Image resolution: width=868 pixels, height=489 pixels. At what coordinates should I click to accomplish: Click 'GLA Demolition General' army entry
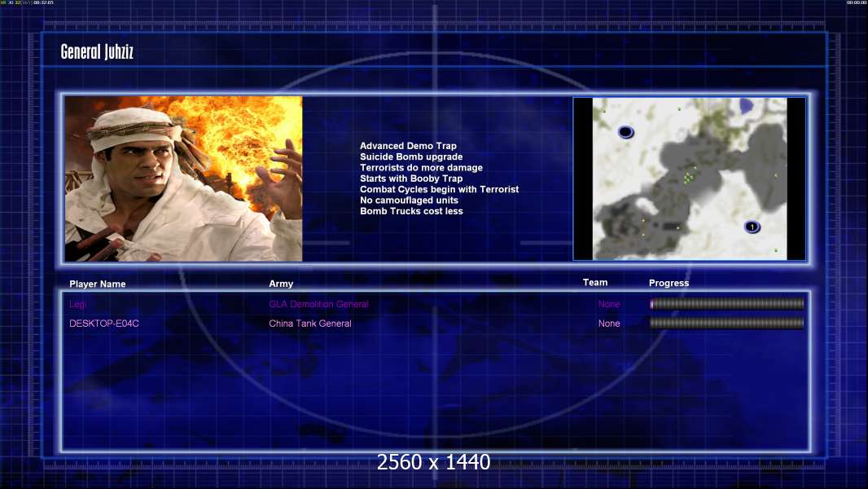(x=318, y=304)
